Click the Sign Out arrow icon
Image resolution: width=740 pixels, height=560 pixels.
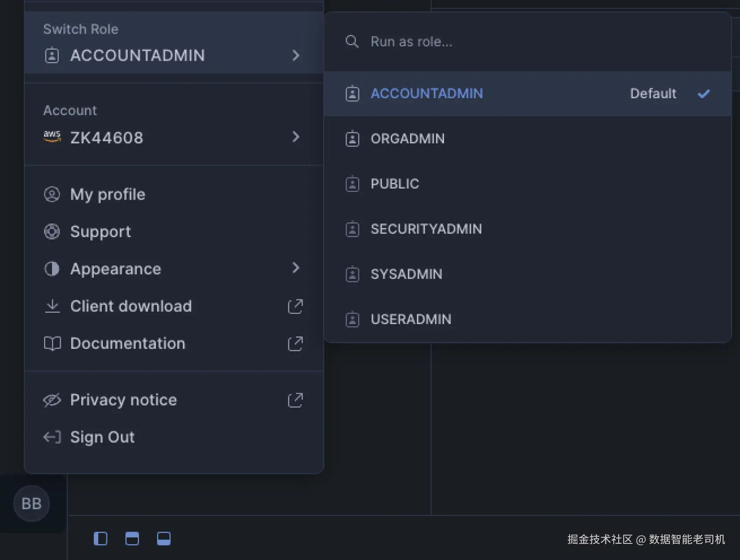[52, 437]
